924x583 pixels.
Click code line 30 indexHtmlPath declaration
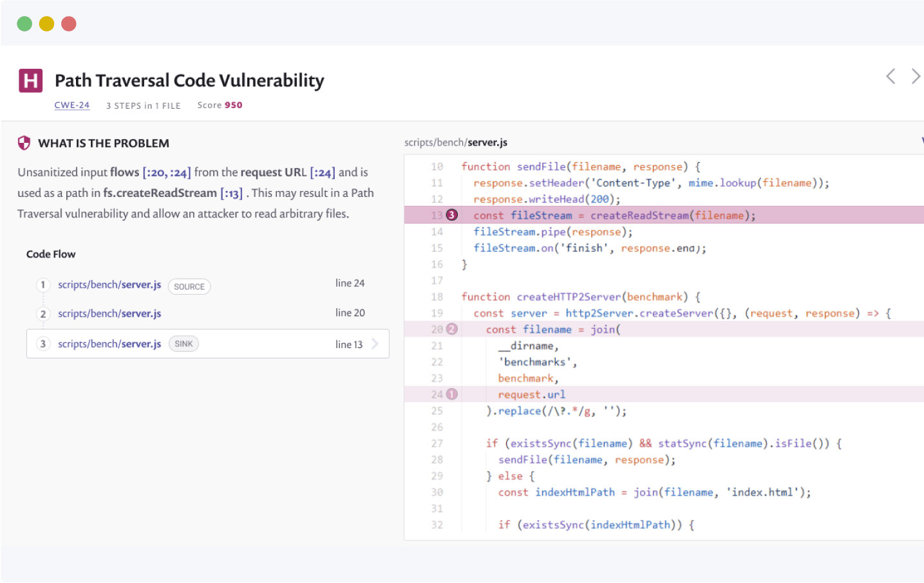(x=654, y=492)
